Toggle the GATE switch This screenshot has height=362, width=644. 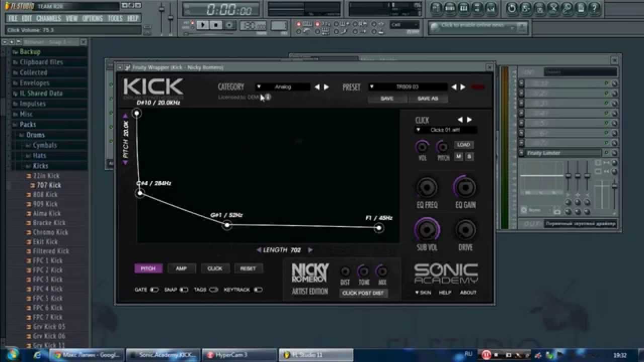[x=154, y=290]
